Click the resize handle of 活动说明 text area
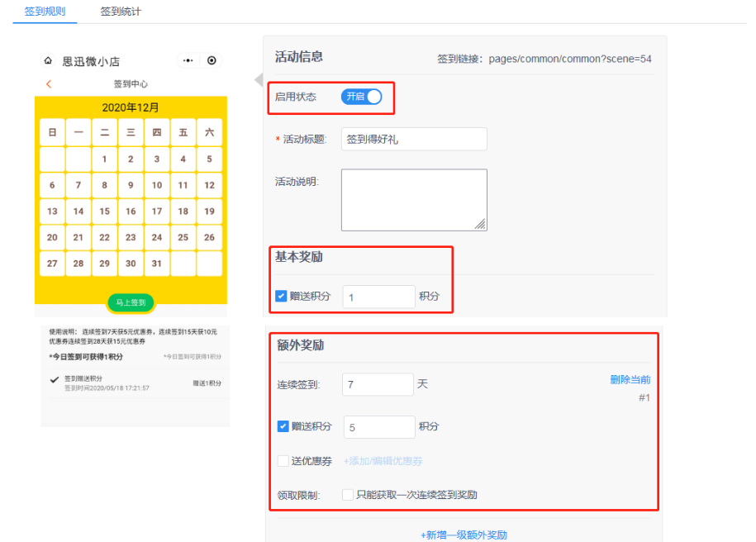 tap(480, 224)
